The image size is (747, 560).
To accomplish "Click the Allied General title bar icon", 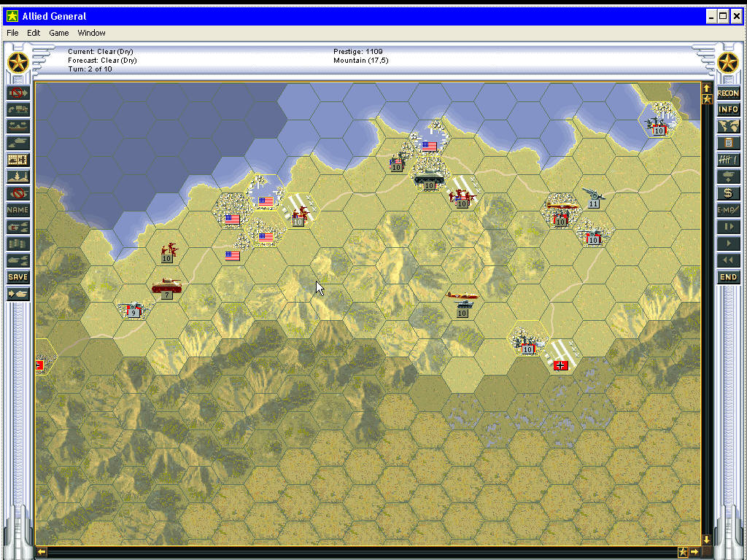I will (x=12, y=16).
